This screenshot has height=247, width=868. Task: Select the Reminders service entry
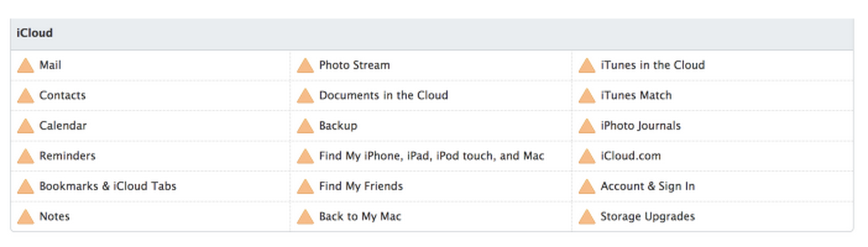pyautogui.click(x=67, y=156)
